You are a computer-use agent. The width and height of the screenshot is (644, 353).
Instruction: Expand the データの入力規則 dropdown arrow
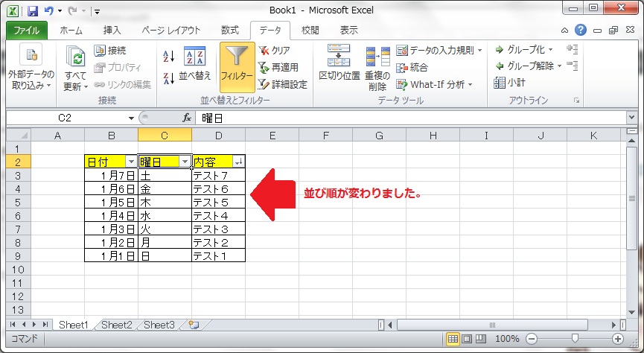click(479, 51)
